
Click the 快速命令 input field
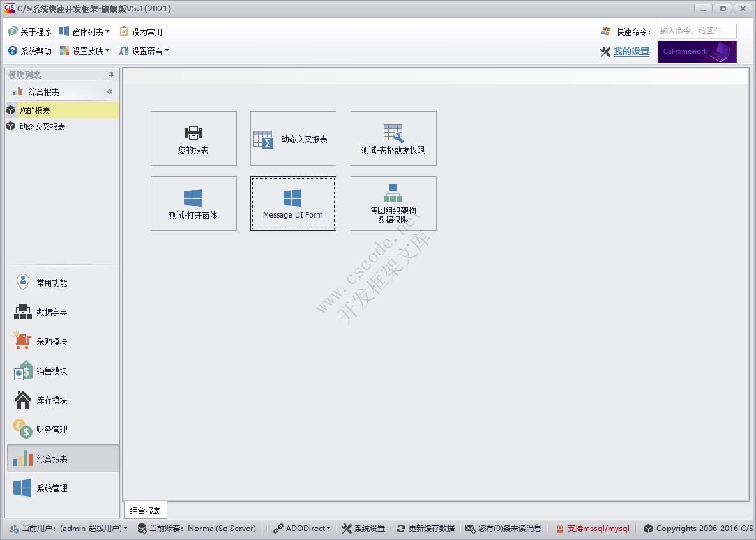tap(697, 31)
